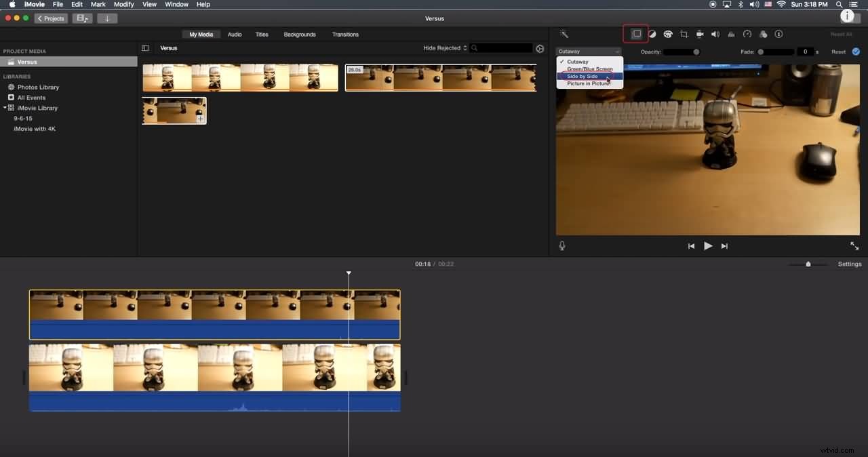
Task: Open the Video Overlay Settings tool
Action: [635, 34]
